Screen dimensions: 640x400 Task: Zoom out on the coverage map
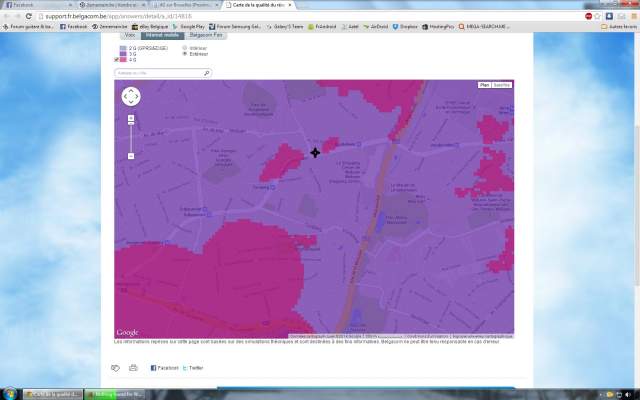[131, 156]
